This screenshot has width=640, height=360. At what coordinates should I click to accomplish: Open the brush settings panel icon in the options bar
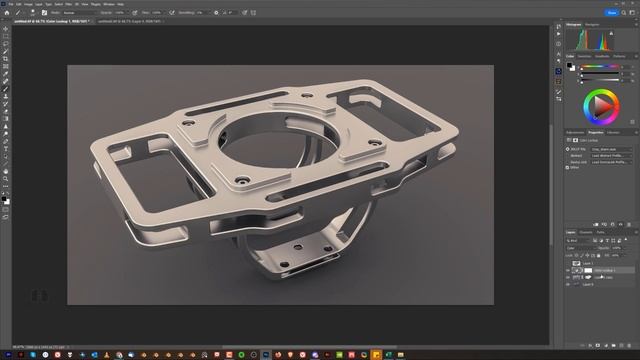(44, 13)
